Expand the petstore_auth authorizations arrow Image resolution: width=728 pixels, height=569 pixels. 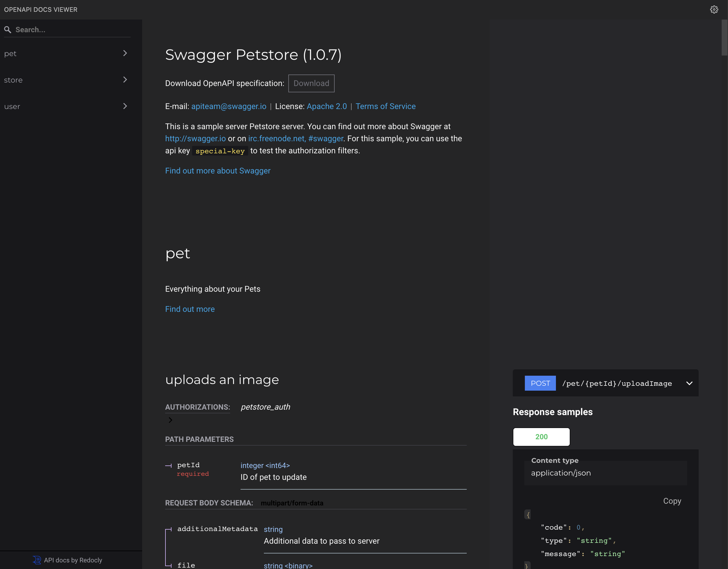[170, 420]
